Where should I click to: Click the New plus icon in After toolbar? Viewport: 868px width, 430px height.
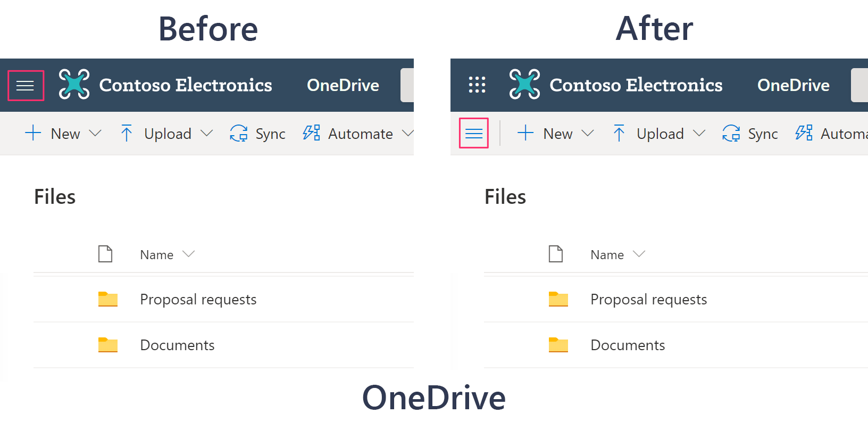pyautogui.click(x=525, y=133)
